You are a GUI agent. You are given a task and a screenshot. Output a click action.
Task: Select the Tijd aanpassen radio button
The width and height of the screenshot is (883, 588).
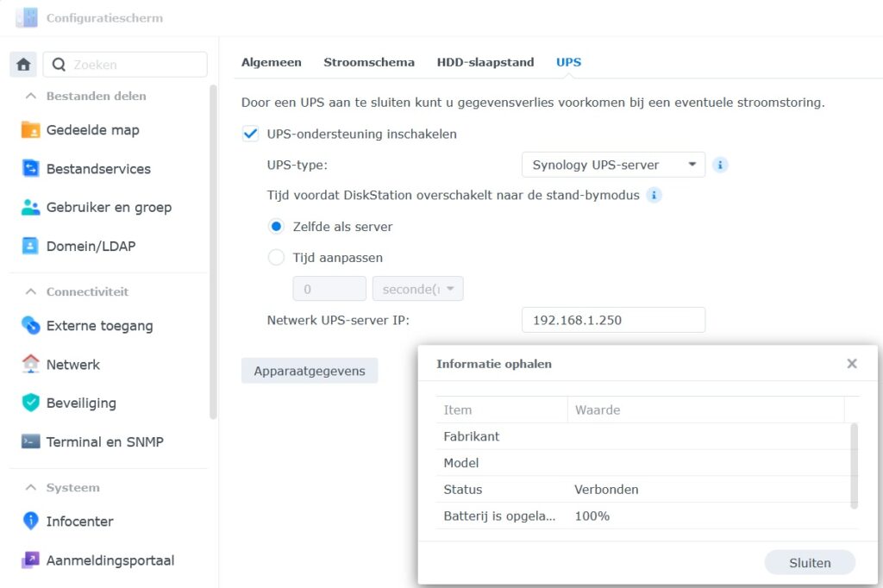277,258
